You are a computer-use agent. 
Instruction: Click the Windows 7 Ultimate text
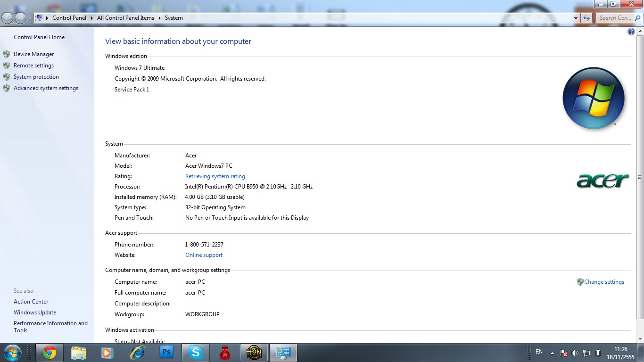140,68
